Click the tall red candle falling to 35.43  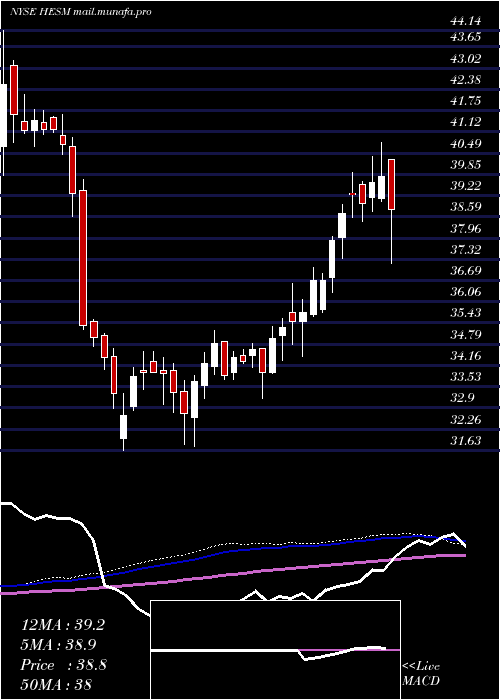click(x=83, y=258)
